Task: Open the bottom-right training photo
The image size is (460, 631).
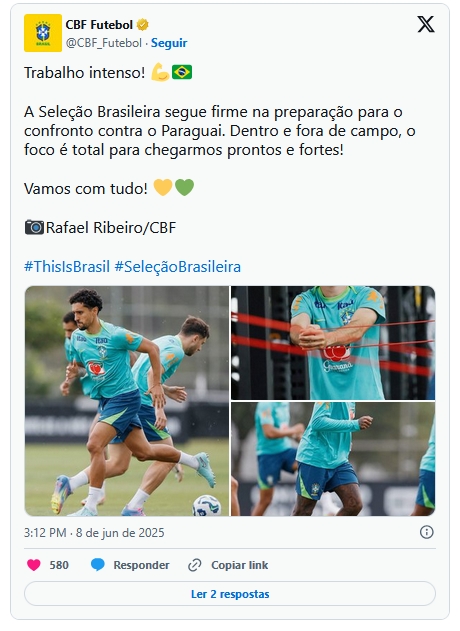Action: pyautogui.click(x=333, y=459)
